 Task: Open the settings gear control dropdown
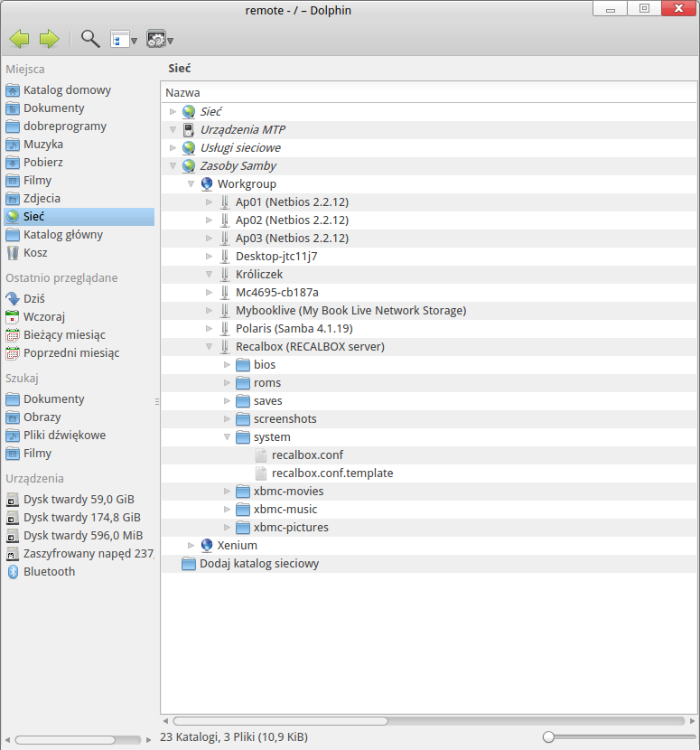160,39
